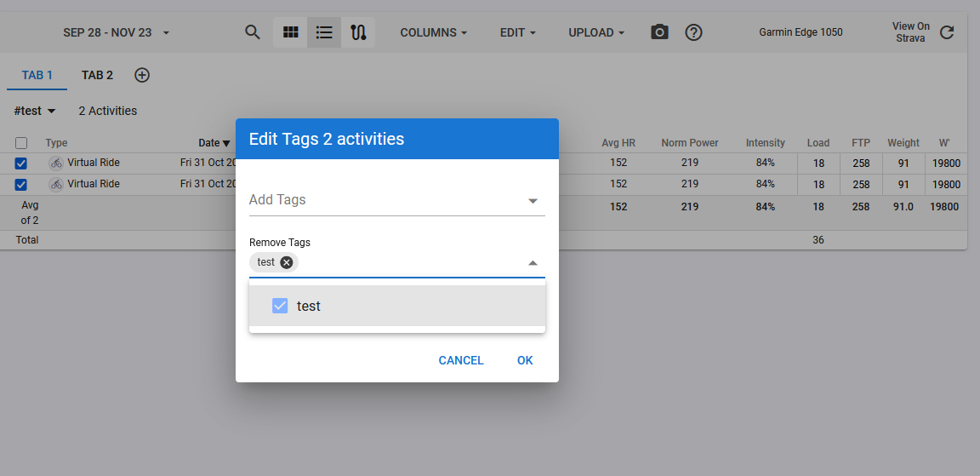The image size is (980, 476).
Task: Remove the test chip via its X icon
Action: coord(286,262)
